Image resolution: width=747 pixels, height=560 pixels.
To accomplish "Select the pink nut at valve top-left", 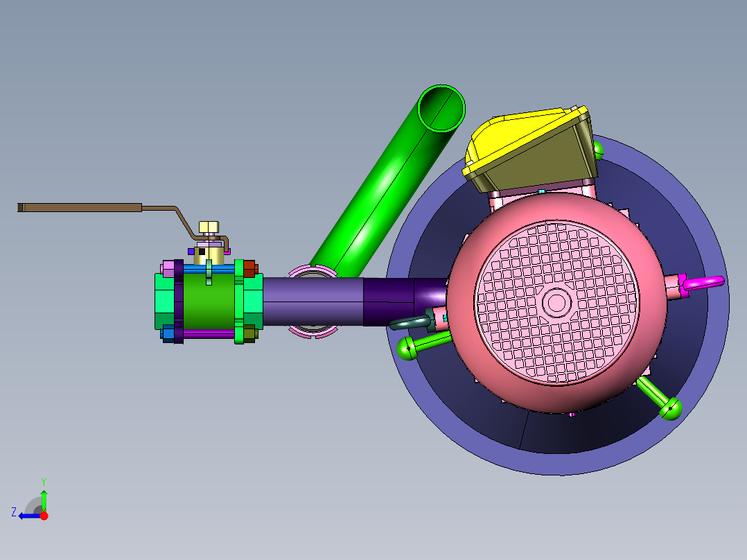I will [x=168, y=269].
